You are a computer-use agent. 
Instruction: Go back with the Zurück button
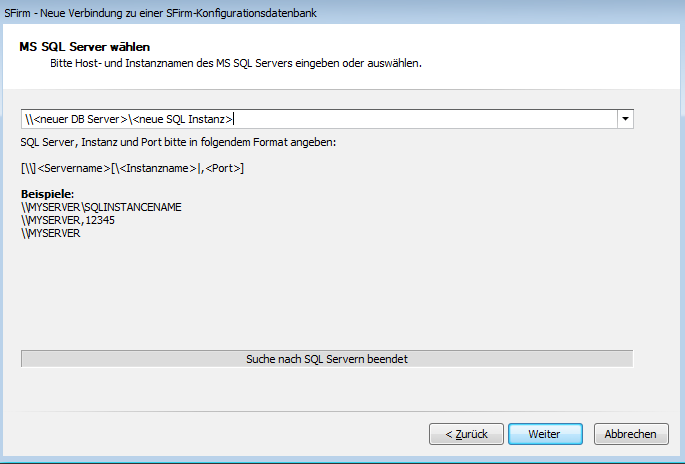464,434
